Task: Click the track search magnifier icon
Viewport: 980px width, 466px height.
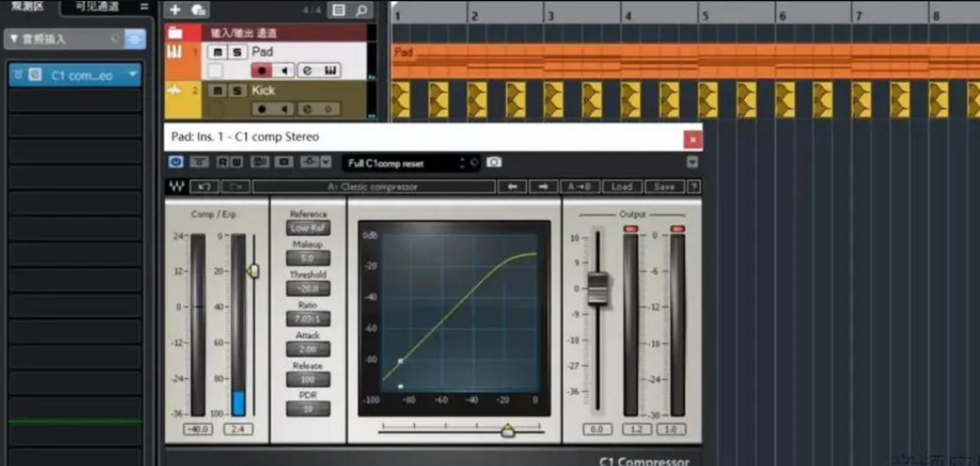Action: (x=361, y=10)
